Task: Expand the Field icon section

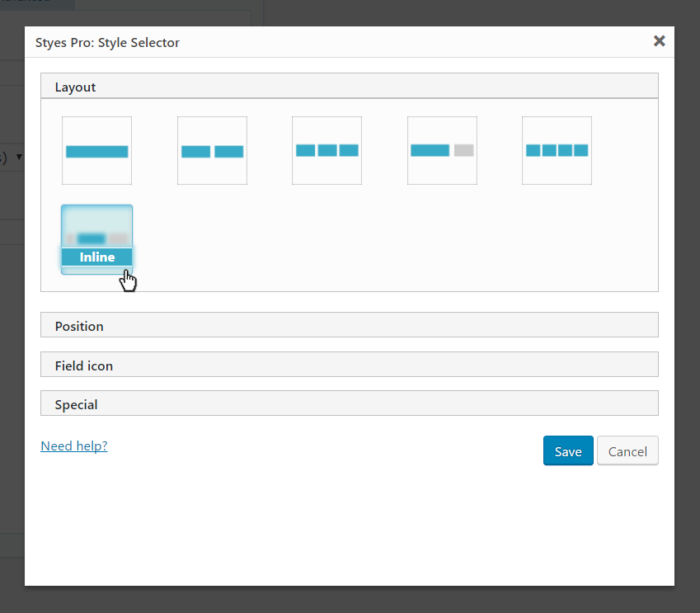Action: 349,364
